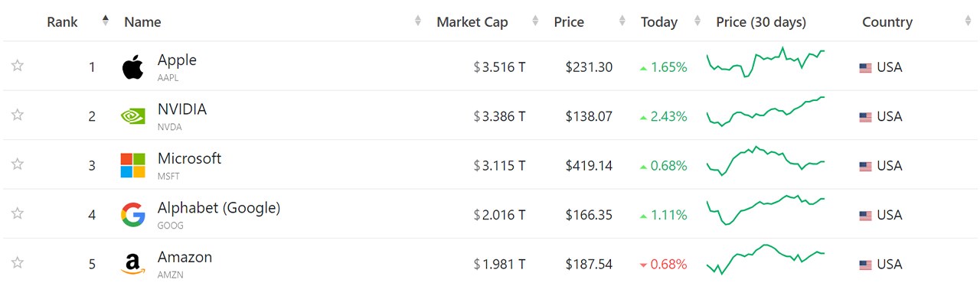Screen dimensions: 980x286
Task: Click the Amazon logo icon
Action: pyautogui.click(x=132, y=265)
